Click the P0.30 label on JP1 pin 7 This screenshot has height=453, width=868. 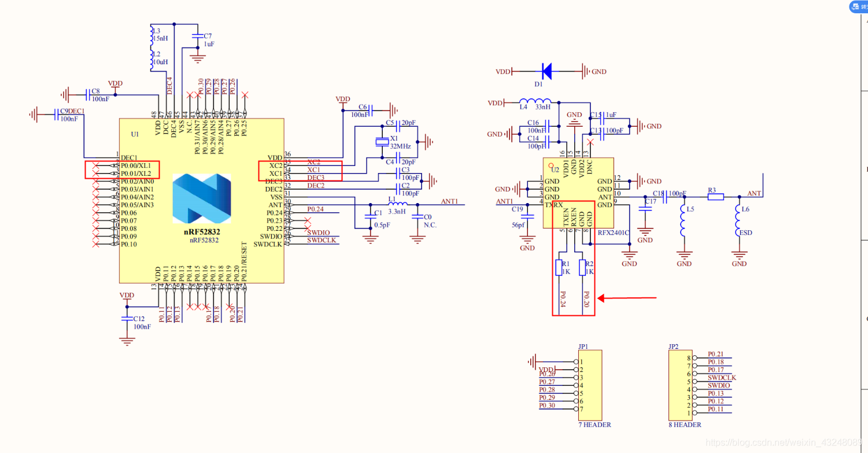(547, 406)
